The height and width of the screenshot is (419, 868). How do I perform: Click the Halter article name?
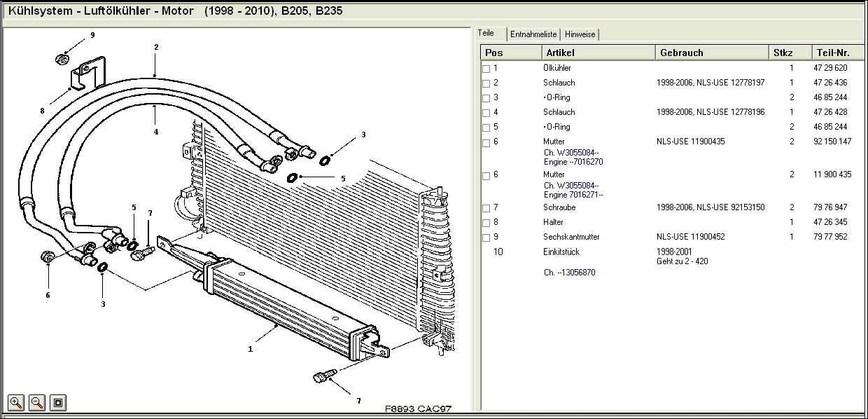pos(553,222)
